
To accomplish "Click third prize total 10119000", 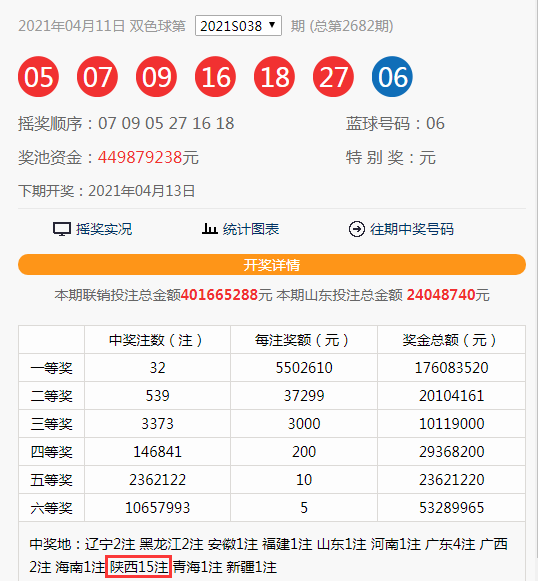I will [x=451, y=424].
